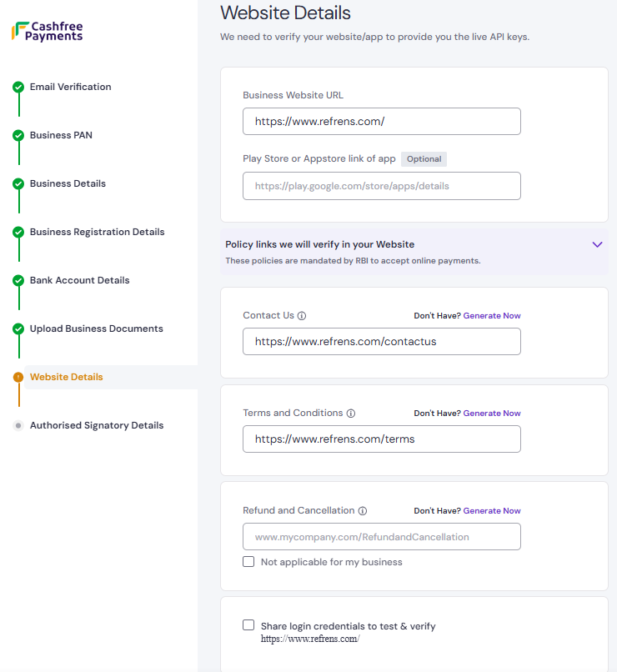The height and width of the screenshot is (672, 617).
Task: Click 'These policies are mandated by RBI' text
Action: tap(353, 261)
